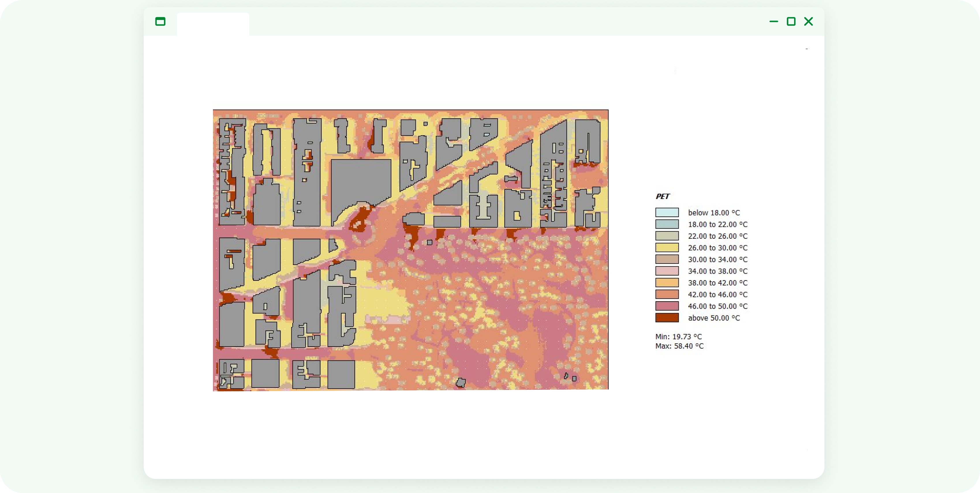Click the '18.00 to 22.00 °C' label
980x493 pixels.
coord(717,224)
